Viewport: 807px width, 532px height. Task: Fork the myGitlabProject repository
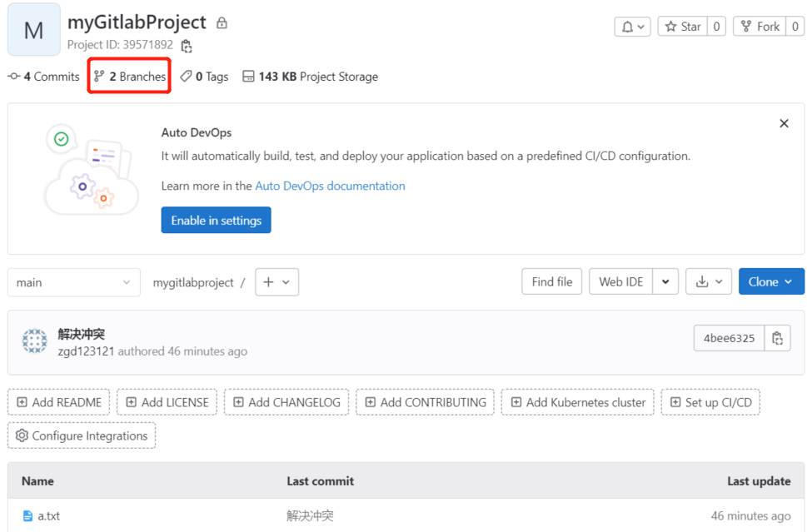click(x=760, y=27)
